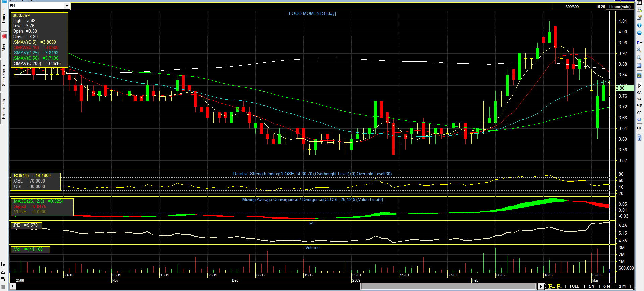The height and width of the screenshot is (291, 644).
Task: Click the yellow F- font decrease icon
Action: click(x=559, y=286)
